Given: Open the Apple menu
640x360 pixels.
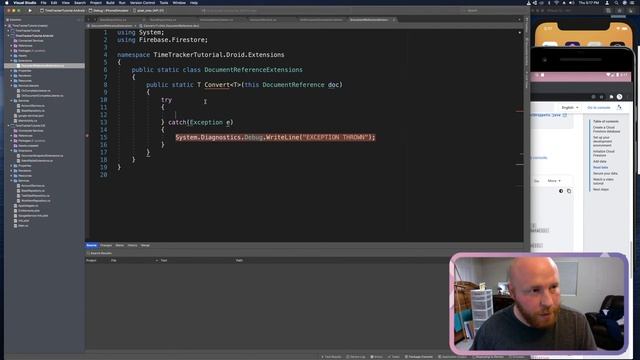Looking at the screenshot, I should click(x=7, y=3).
